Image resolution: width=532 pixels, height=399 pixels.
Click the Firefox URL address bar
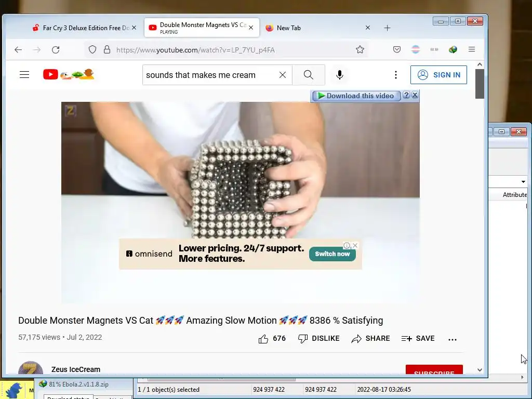pos(225,50)
